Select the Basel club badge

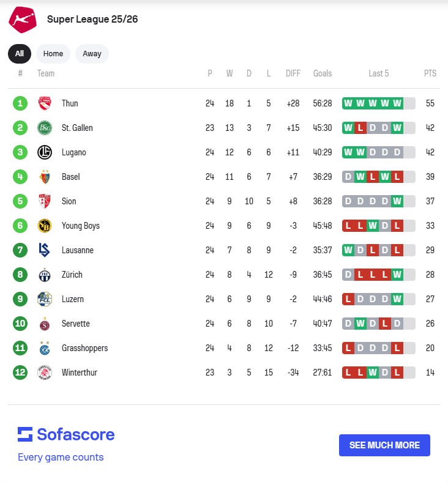(x=45, y=177)
